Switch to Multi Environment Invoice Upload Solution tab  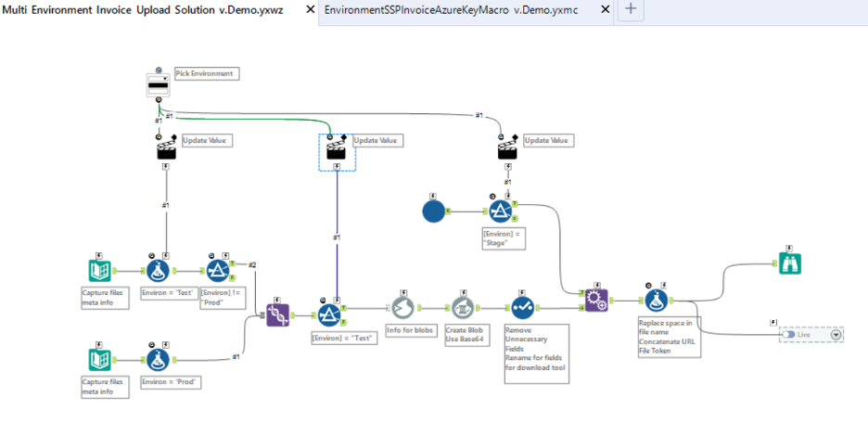coord(144,10)
